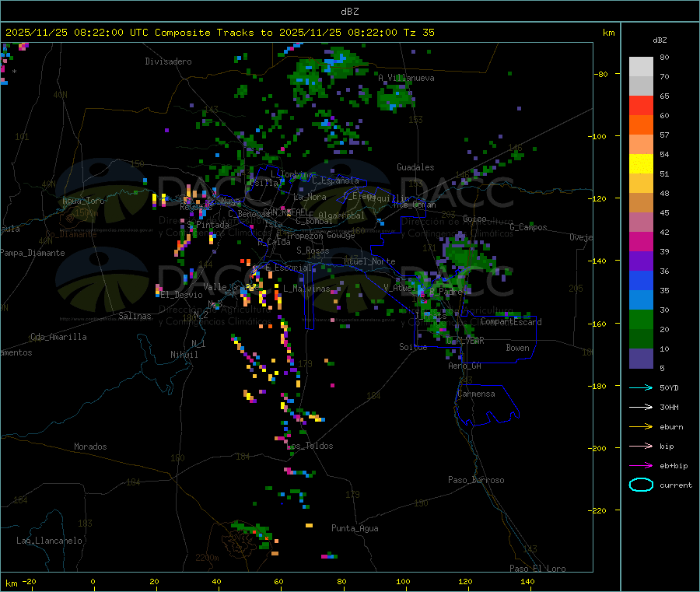This screenshot has height=592, width=700.
Task: Click the -80 km vertical axis tick
Action: point(600,74)
